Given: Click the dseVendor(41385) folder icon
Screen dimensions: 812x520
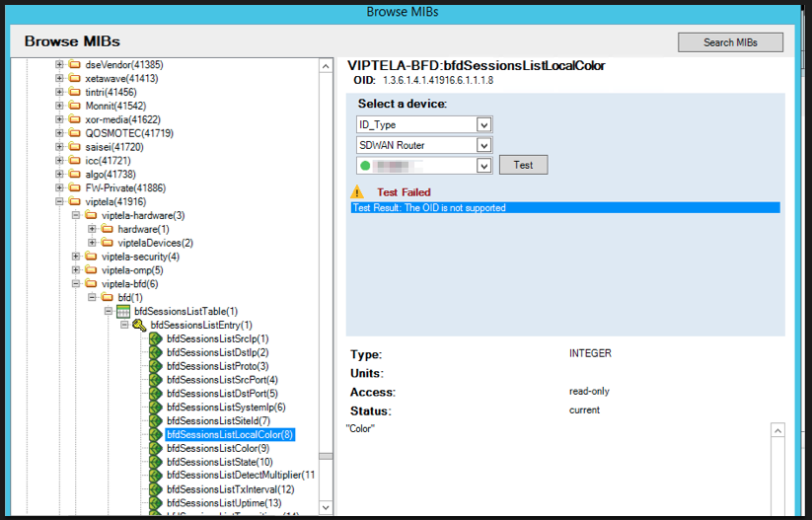Looking at the screenshot, I should [x=75, y=65].
